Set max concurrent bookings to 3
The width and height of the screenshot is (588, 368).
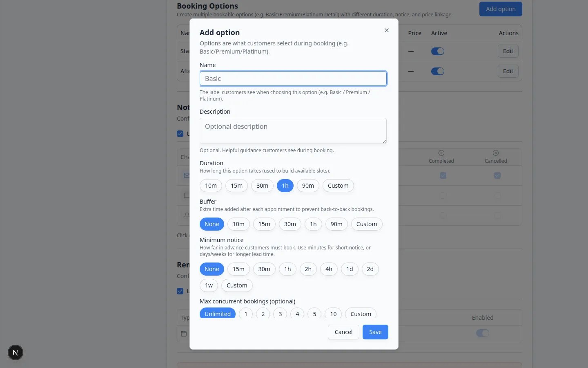pyautogui.click(x=280, y=313)
